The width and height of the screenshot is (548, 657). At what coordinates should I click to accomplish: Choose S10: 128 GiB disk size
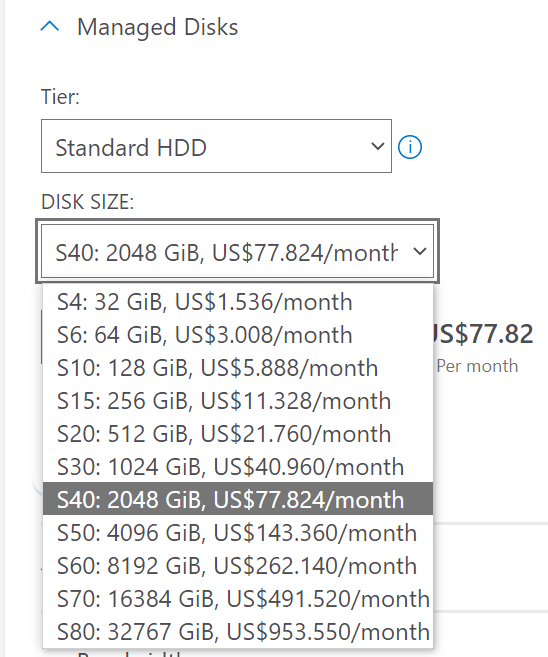click(x=238, y=368)
